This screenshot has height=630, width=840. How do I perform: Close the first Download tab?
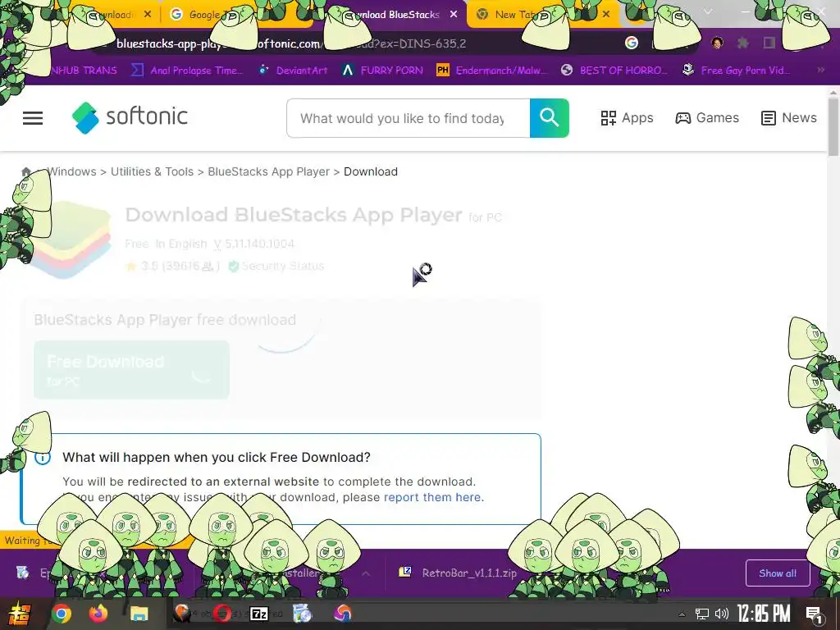(x=148, y=15)
